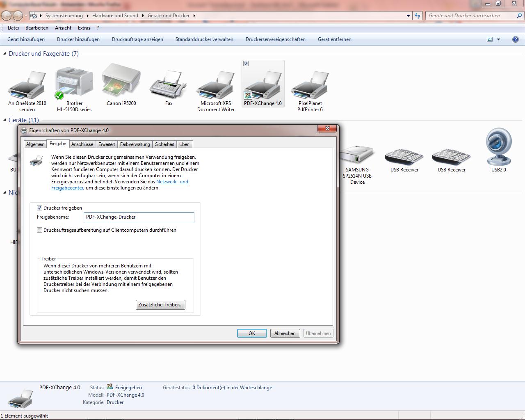
Task: Click Gerät entfernen in the toolbar
Action: pyautogui.click(x=335, y=39)
